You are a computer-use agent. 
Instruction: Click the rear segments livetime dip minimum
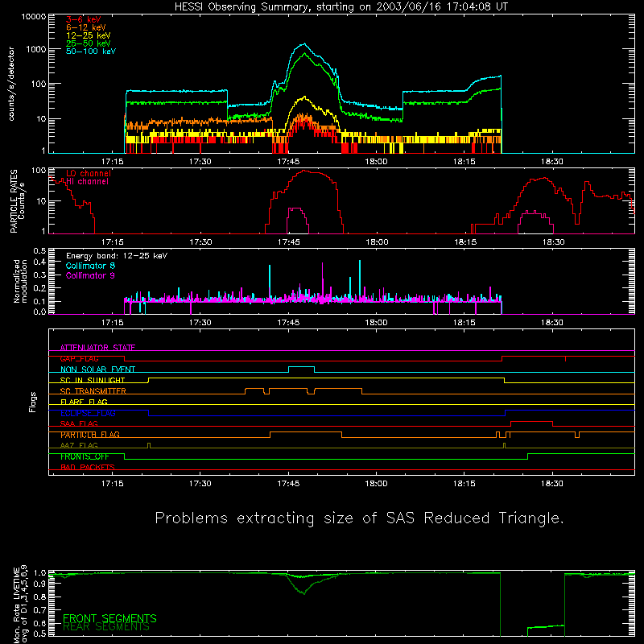[x=304, y=594]
